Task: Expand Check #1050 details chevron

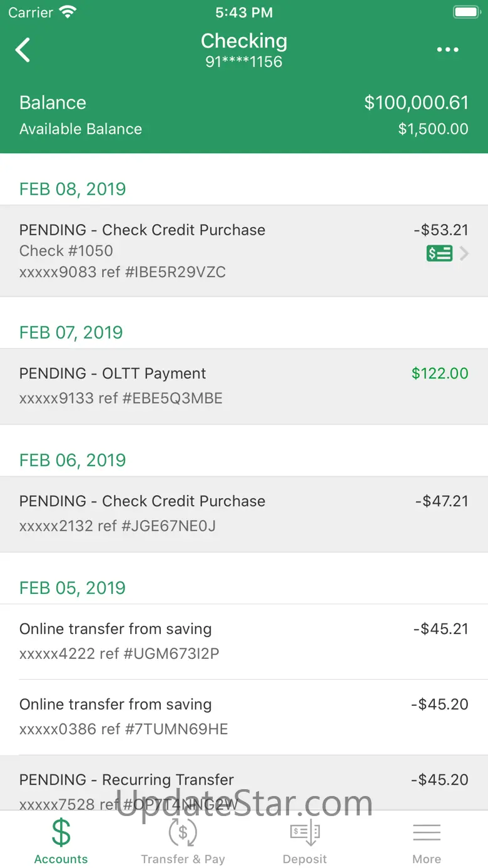Action: coord(464,253)
